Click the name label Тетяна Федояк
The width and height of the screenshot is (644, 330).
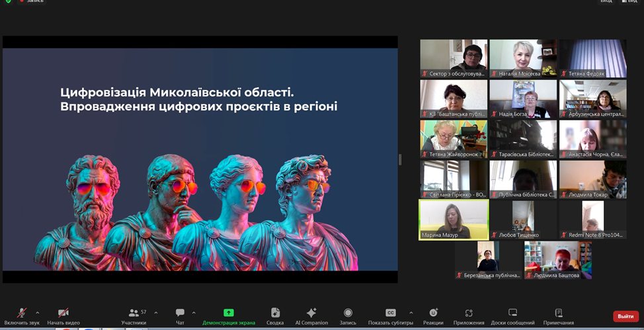pos(586,74)
